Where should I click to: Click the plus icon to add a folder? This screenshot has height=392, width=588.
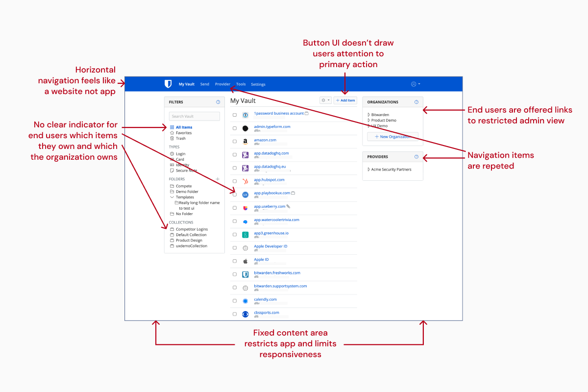coord(218,179)
